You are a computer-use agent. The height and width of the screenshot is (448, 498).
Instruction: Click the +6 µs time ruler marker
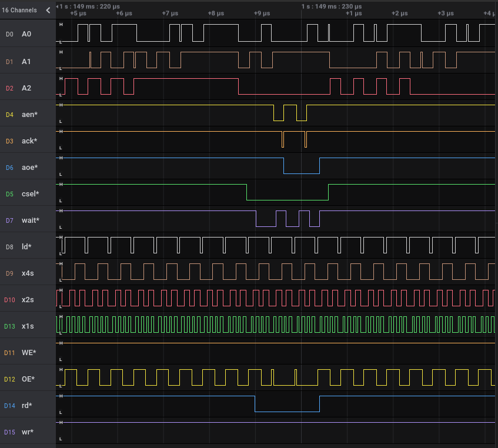[124, 14]
